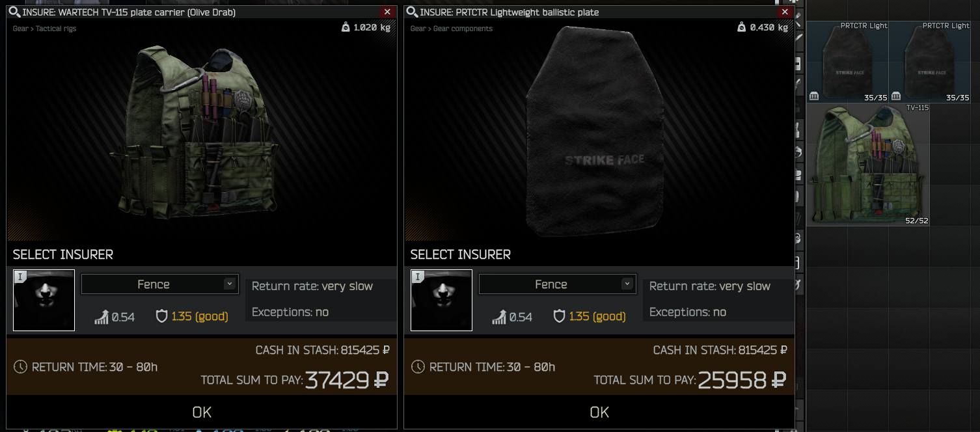Click the shield rating icon in the ballistic plate dialog

pos(560,317)
